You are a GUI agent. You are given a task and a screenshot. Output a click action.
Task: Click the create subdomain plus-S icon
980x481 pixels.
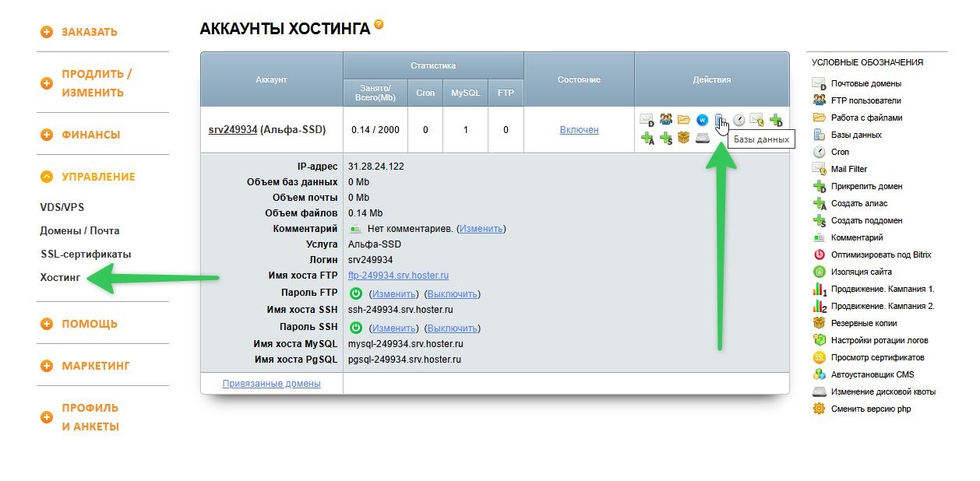666,139
